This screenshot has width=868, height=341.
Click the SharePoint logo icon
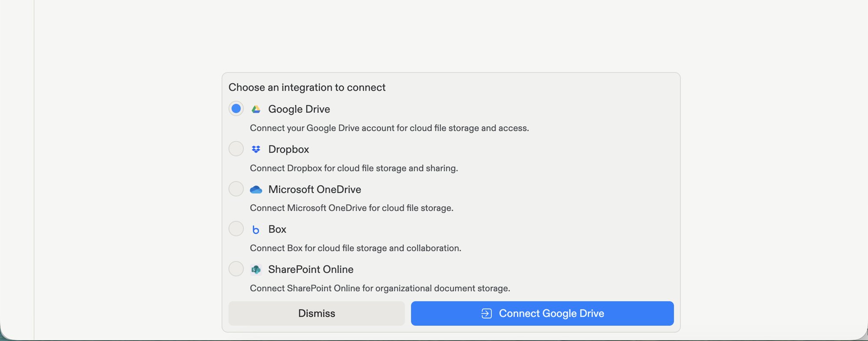[x=256, y=269]
